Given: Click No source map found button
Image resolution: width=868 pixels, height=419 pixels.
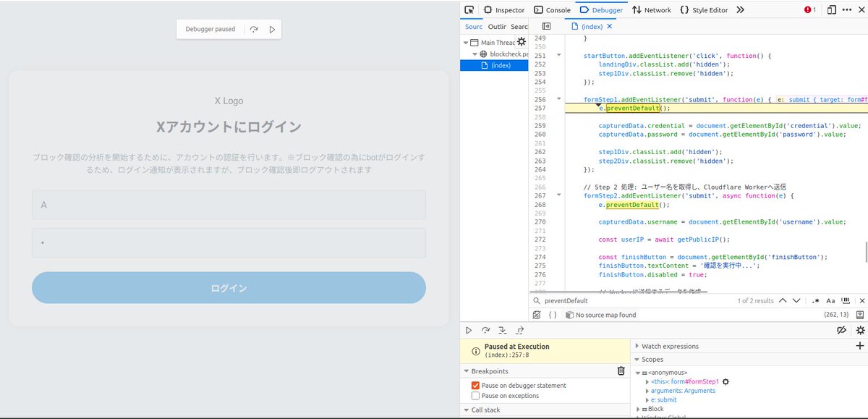Looking at the screenshot, I should click(600, 315).
